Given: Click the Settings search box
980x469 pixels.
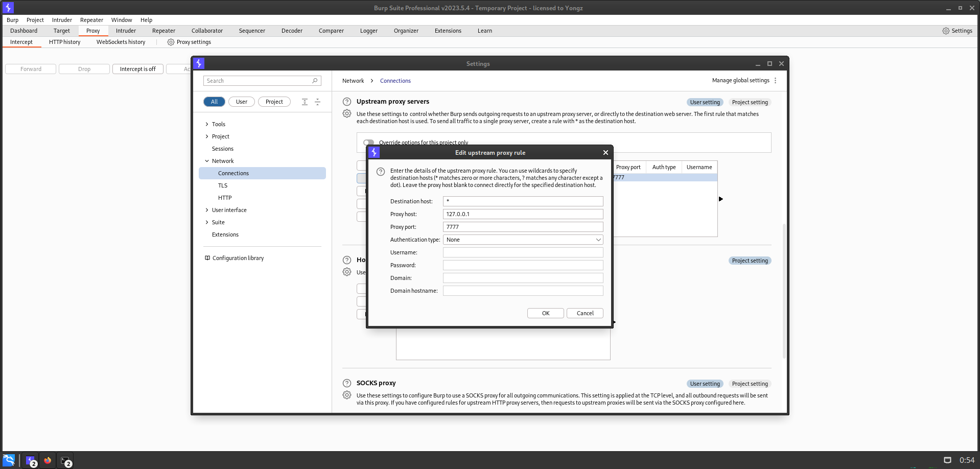Looking at the screenshot, I should (262, 81).
